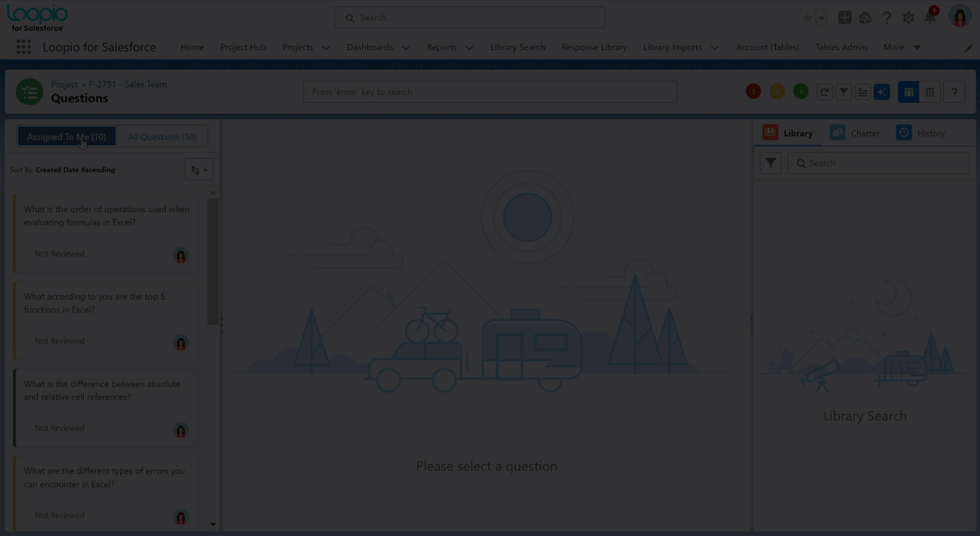Open the App Launcher grid icon

point(24,47)
